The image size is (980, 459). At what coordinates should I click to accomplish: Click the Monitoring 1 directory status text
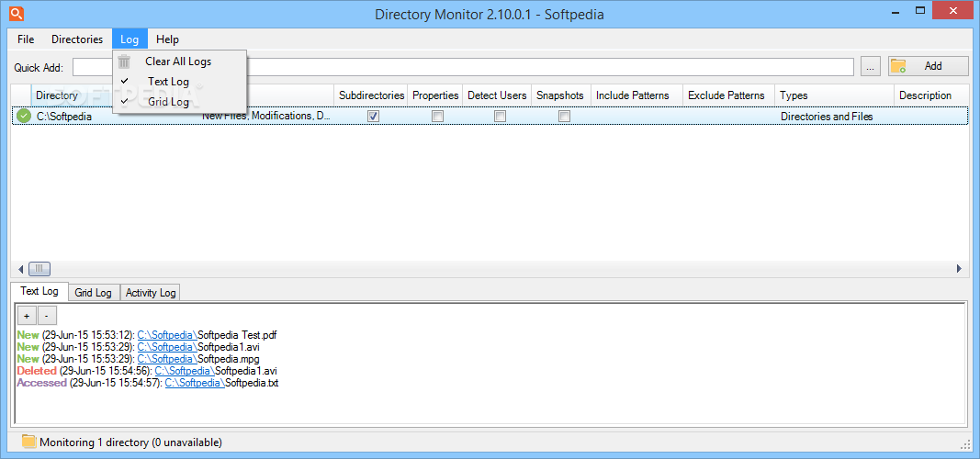[x=130, y=442]
